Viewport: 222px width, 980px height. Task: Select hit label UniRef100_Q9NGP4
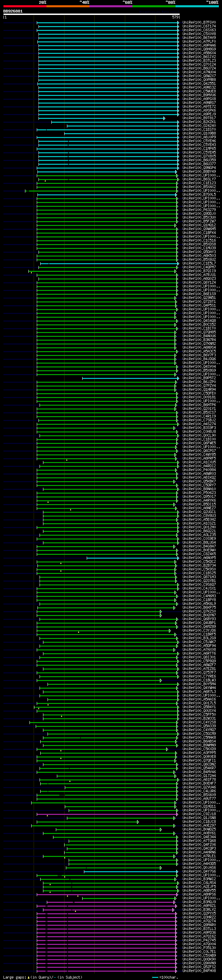point(199,168)
